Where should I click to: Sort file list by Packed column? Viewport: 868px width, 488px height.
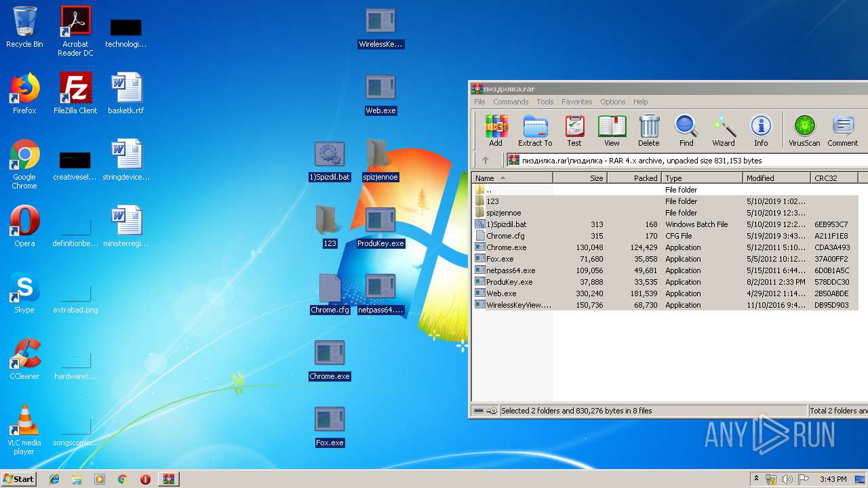pyautogui.click(x=635, y=178)
